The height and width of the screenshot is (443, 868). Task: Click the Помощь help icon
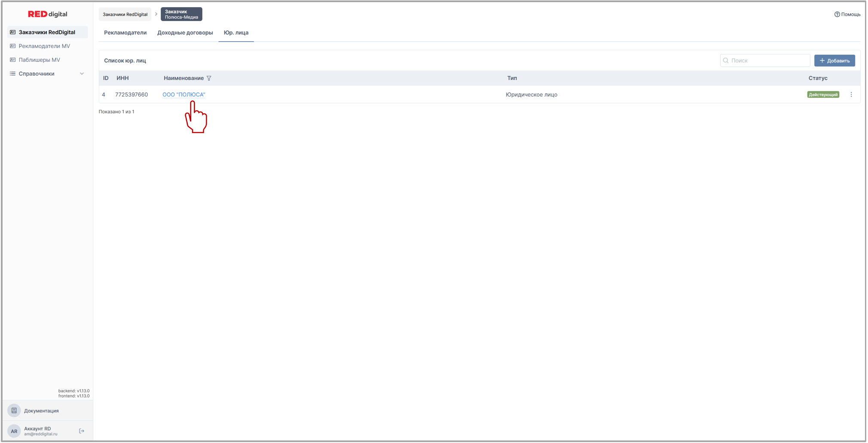click(x=837, y=14)
